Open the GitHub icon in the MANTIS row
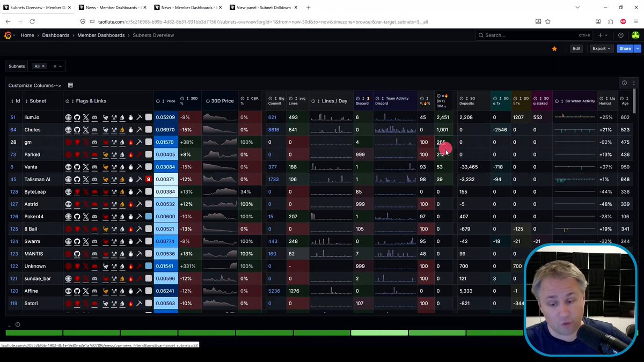This screenshot has width=644, height=362. 77,254
